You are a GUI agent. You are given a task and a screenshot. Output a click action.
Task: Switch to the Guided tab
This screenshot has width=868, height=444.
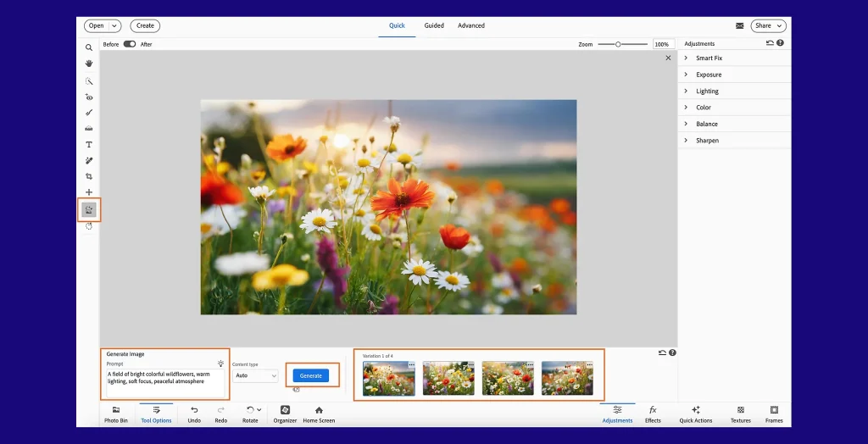coord(434,25)
